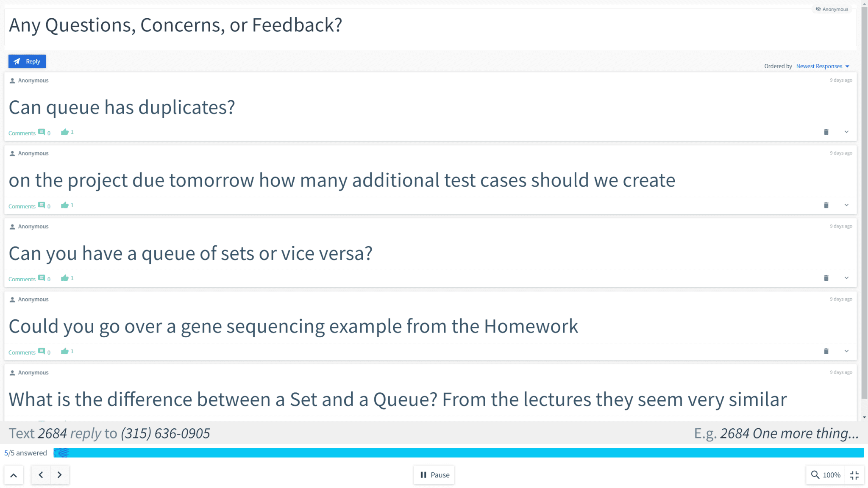Collapse panel with the up chevron button
The height and width of the screenshot is (488, 868).
[14, 475]
